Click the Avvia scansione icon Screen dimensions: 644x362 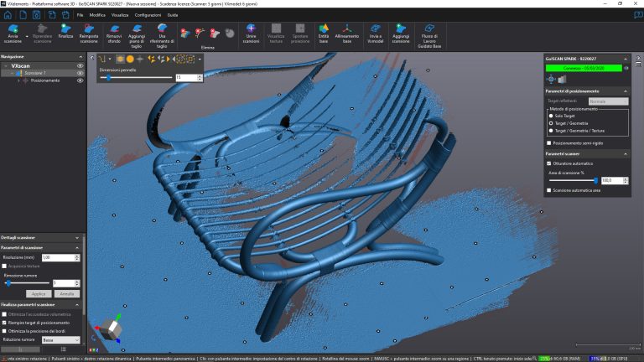[13, 30]
